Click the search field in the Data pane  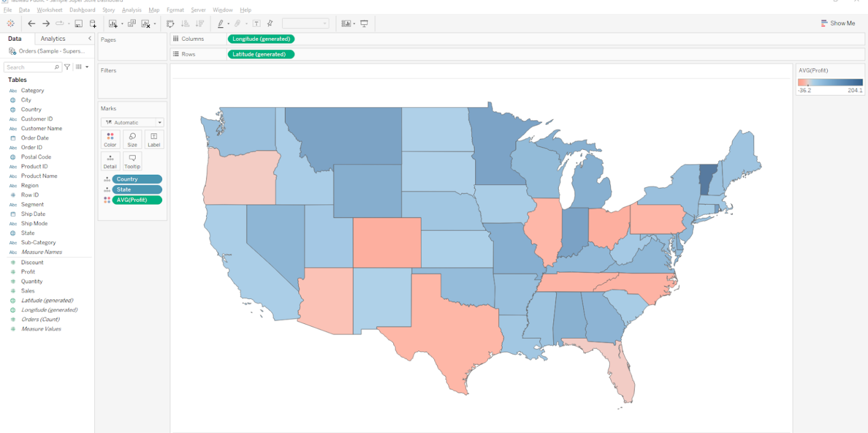tap(32, 67)
